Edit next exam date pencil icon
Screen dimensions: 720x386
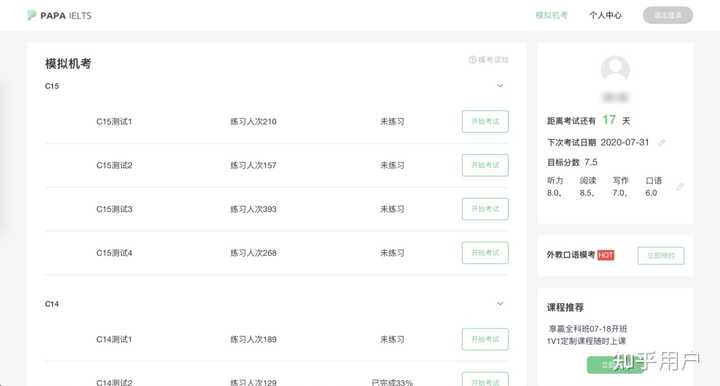point(662,143)
